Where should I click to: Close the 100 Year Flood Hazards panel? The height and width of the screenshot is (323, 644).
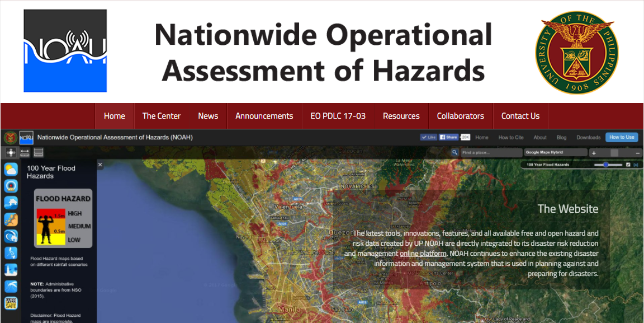coord(101,165)
